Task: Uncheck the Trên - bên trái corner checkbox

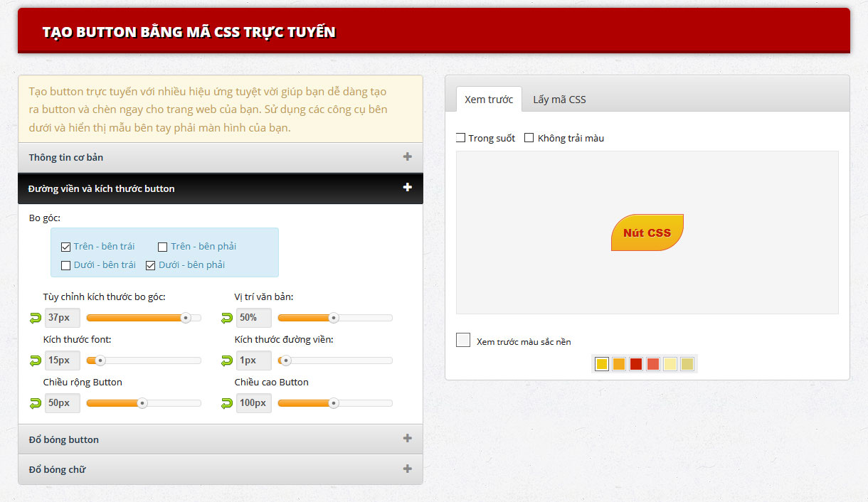Action: click(x=66, y=247)
